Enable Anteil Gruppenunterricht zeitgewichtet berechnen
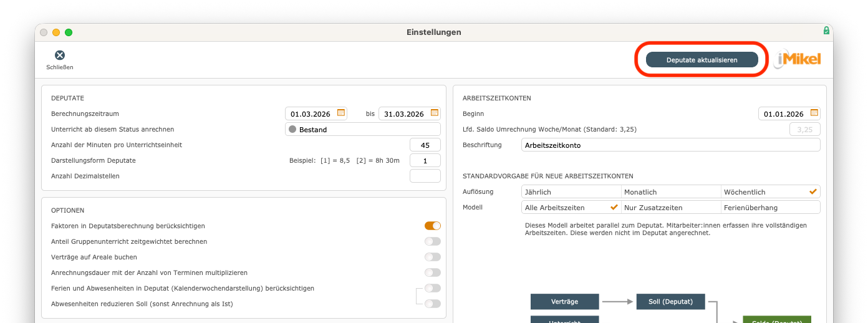Screen dimensions: 868x323 (x=433, y=241)
